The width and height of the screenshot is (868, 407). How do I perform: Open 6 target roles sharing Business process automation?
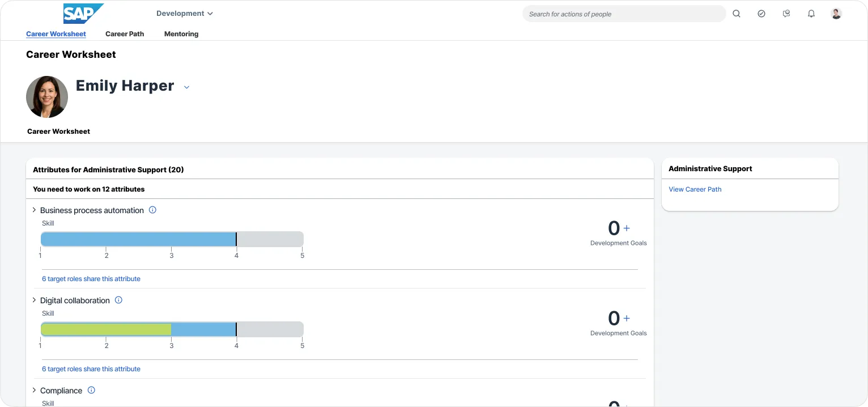pyautogui.click(x=91, y=278)
